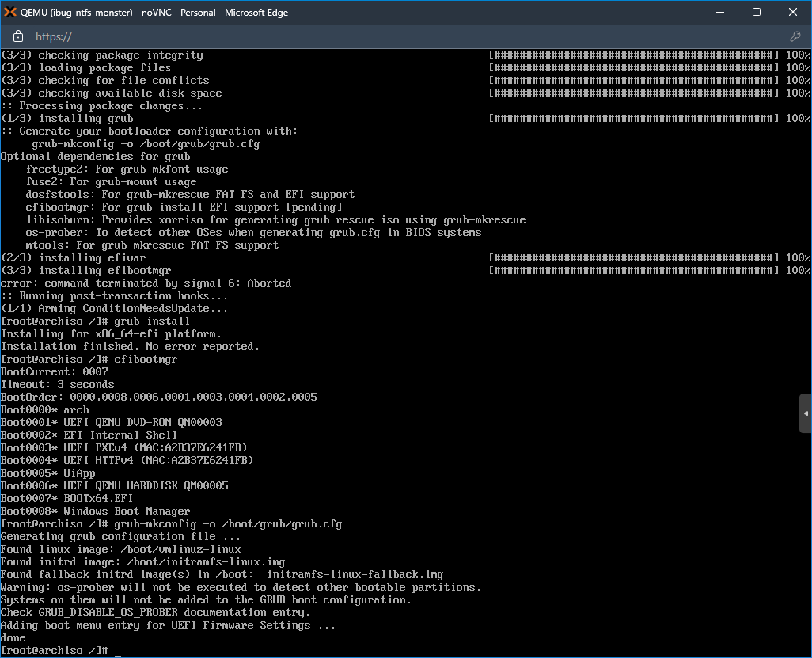This screenshot has height=658, width=812.
Task: Click the 'Boot0005* UiApp' line
Action: click(x=48, y=473)
